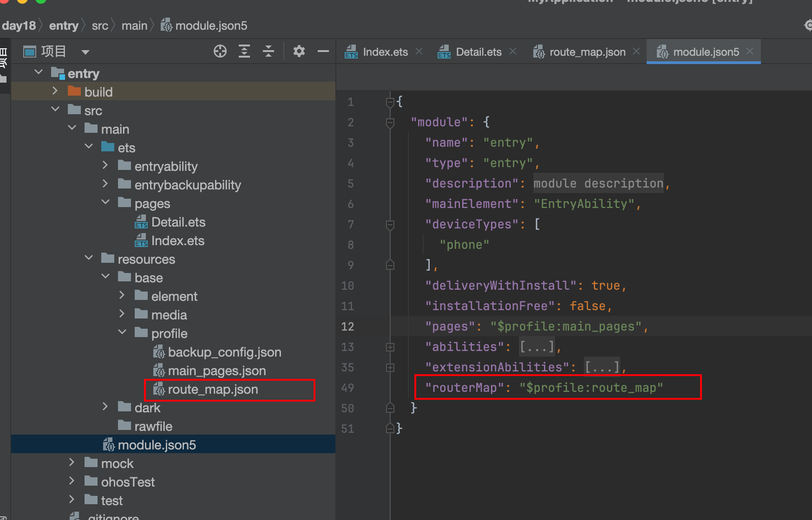Collapse the main folder
The width and height of the screenshot is (812, 520).
pos(72,128)
